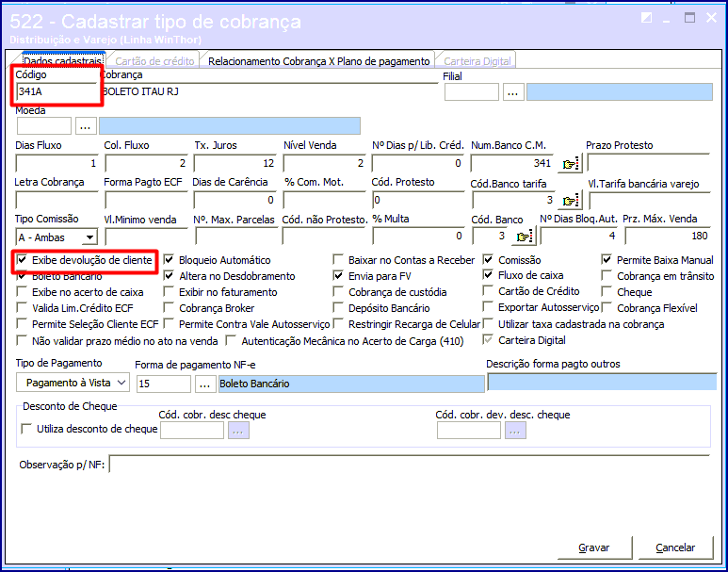Image resolution: width=728 pixels, height=572 pixels.
Task: Enable Valida Lim.Crédito ECF
Action: (22, 307)
